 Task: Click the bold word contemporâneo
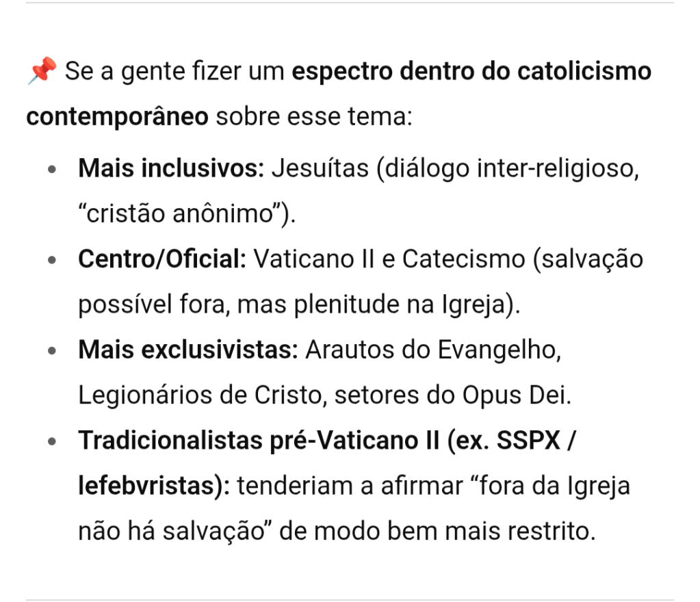117,116
